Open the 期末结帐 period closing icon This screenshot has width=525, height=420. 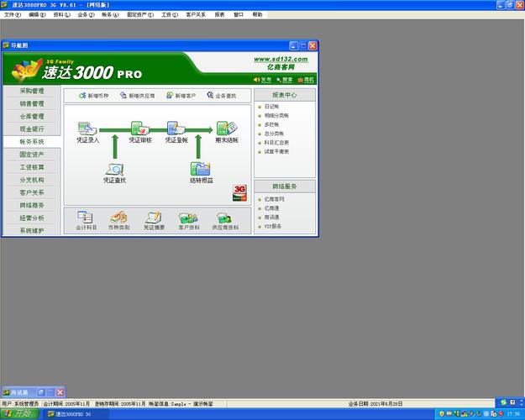(227, 132)
